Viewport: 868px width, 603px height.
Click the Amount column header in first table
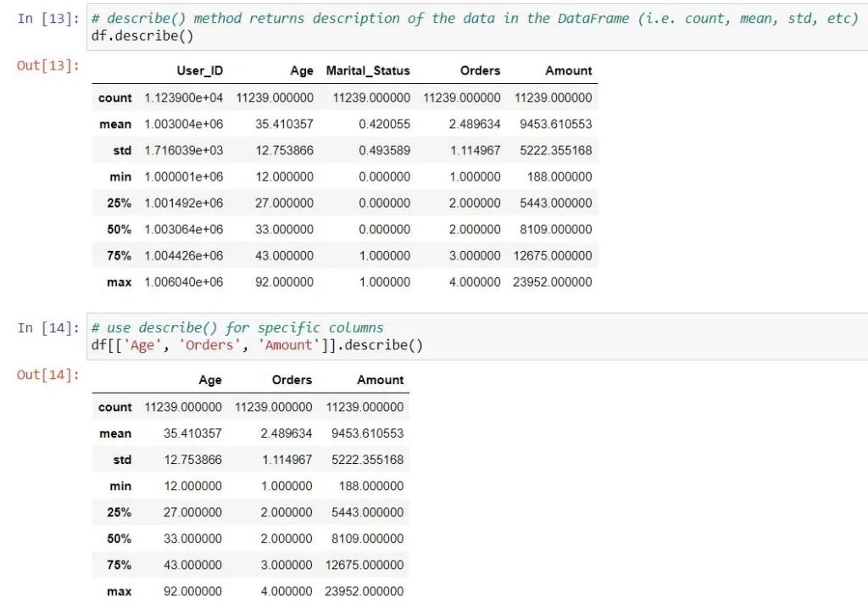(x=569, y=71)
